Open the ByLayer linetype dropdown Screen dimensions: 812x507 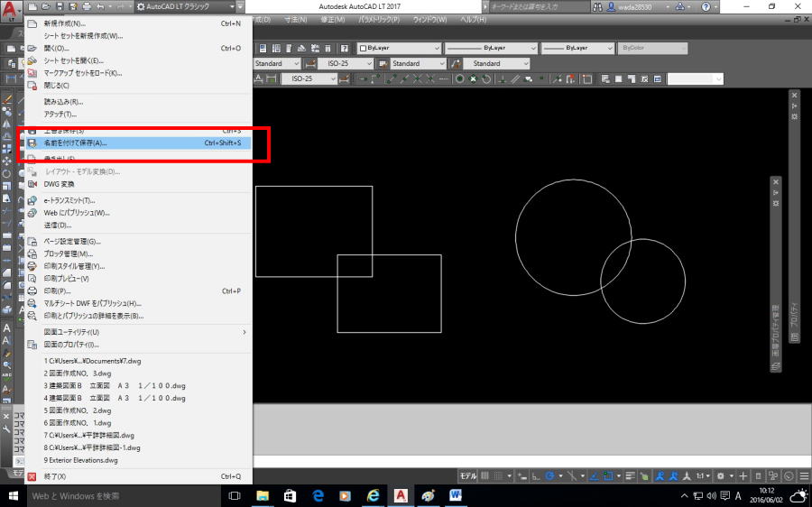coord(491,48)
